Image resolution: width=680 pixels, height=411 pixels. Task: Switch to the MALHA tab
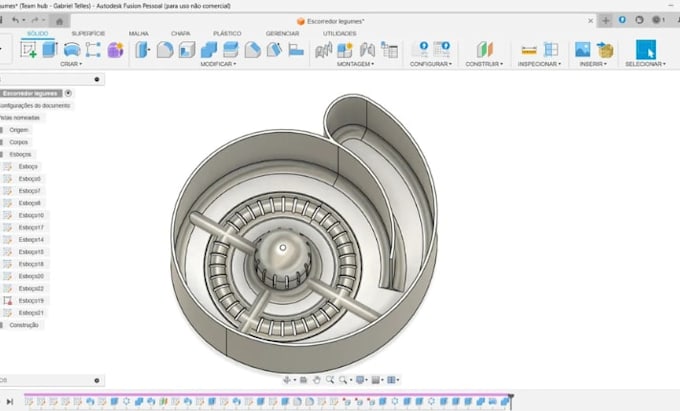click(139, 33)
